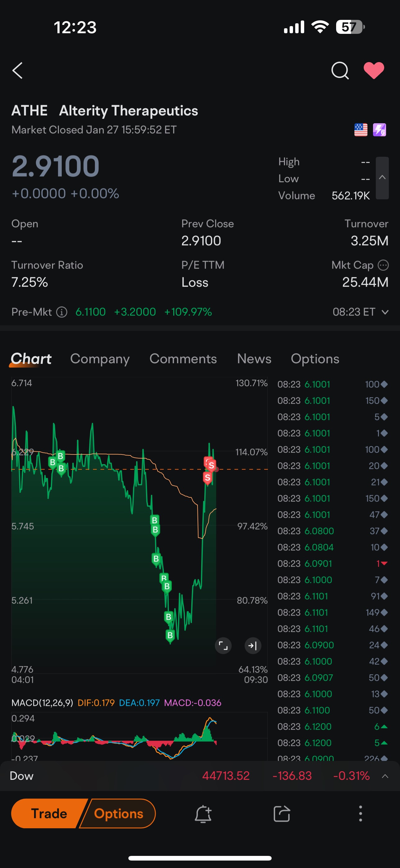Image resolution: width=400 pixels, height=868 pixels.
Task: Open the search magnifier icon
Action: 340,70
